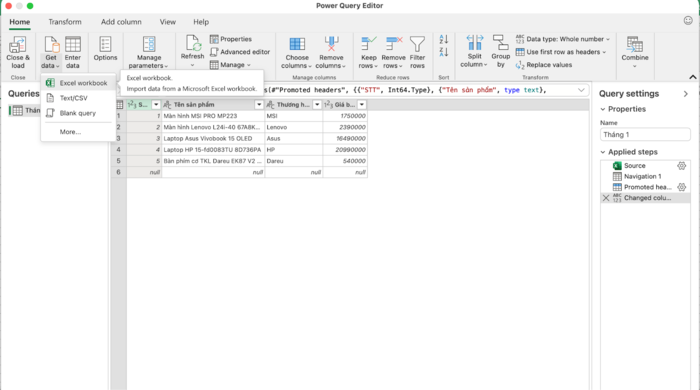Screen dimensions: 700x390
Task: Click the Close & load icon
Action: 18,45
